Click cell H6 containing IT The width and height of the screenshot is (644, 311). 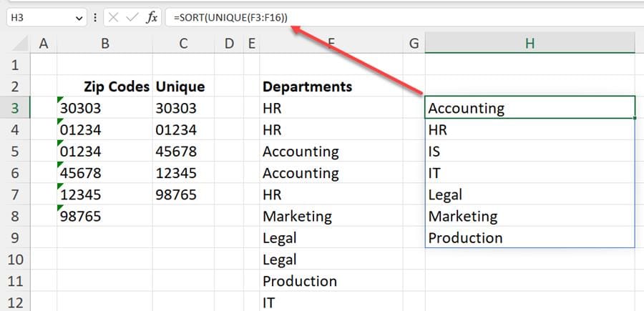click(x=530, y=173)
